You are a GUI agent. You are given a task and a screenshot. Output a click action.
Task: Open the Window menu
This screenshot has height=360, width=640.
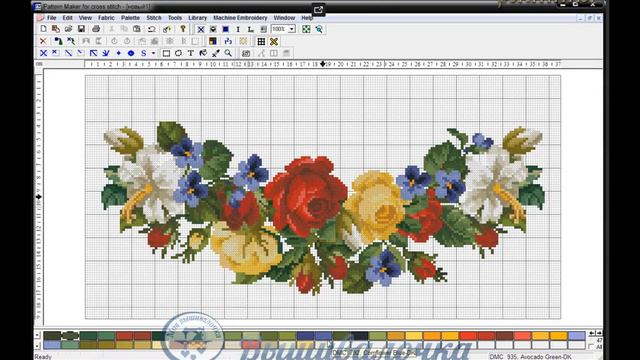coord(284,18)
